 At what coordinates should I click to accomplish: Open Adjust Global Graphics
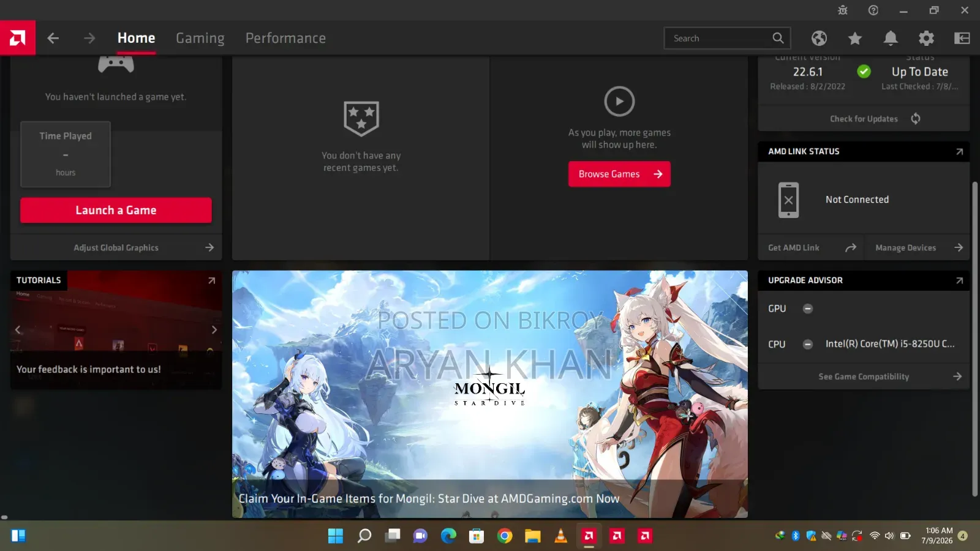(116, 247)
